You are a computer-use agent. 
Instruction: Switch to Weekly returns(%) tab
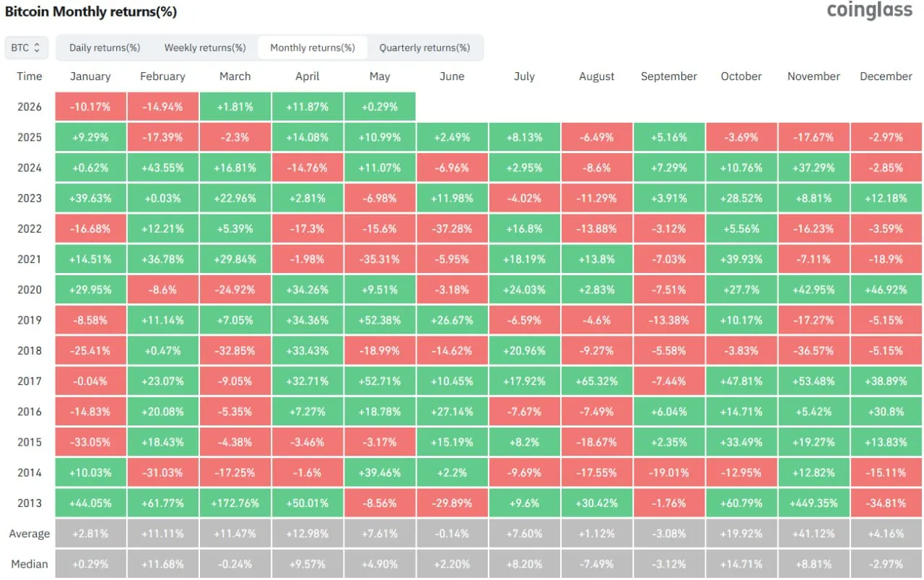pos(205,48)
